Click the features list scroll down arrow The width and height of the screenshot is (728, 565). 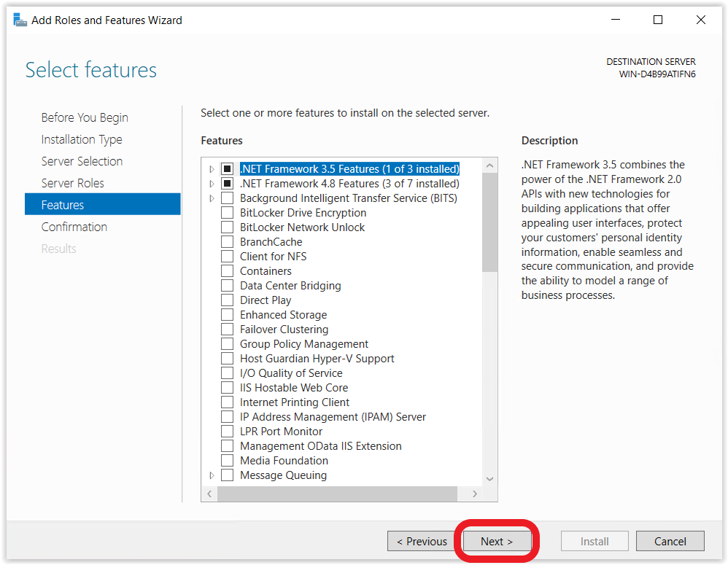point(489,479)
